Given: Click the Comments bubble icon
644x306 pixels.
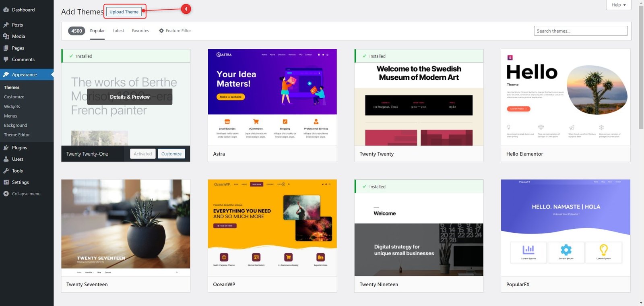Looking at the screenshot, I should (x=6, y=59).
